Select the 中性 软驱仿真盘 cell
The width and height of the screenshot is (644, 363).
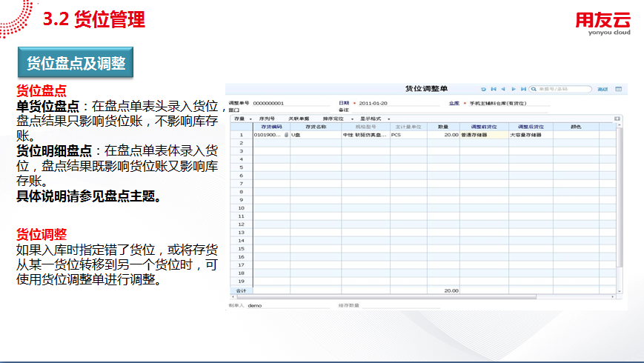365,135
